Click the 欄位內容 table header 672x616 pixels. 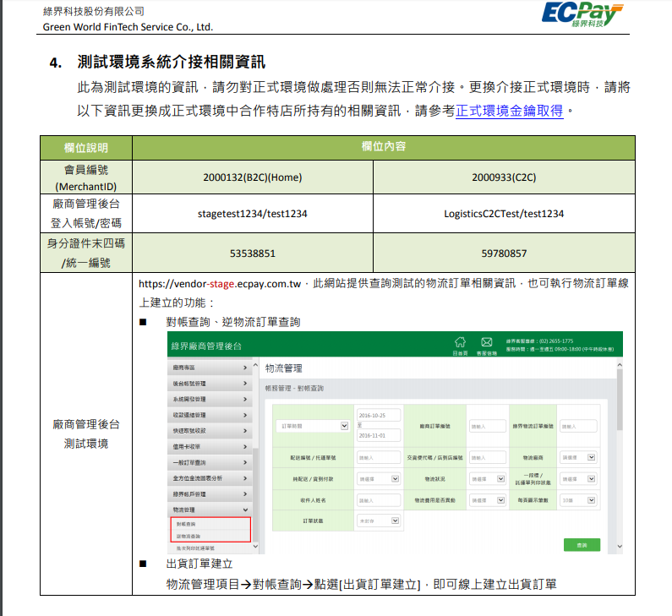[384, 146]
